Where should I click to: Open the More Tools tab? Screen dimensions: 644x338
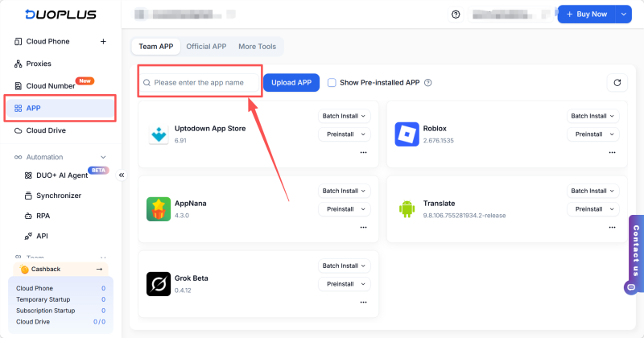pyautogui.click(x=258, y=47)
